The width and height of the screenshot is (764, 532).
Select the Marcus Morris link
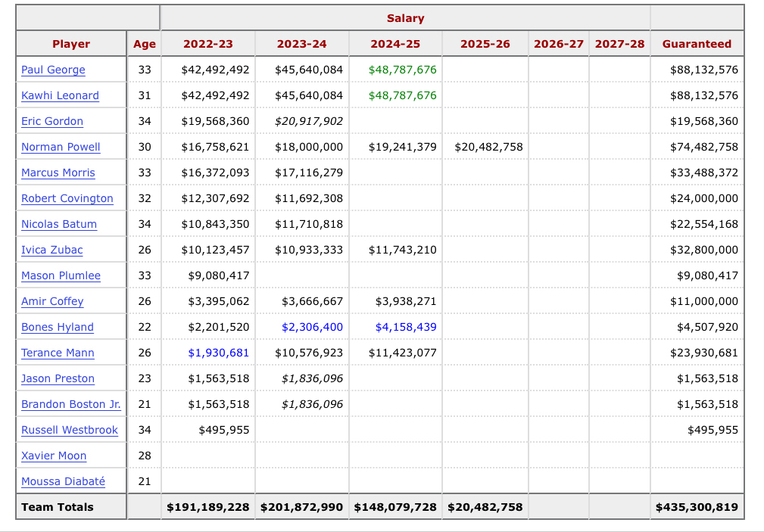[58, 173]
